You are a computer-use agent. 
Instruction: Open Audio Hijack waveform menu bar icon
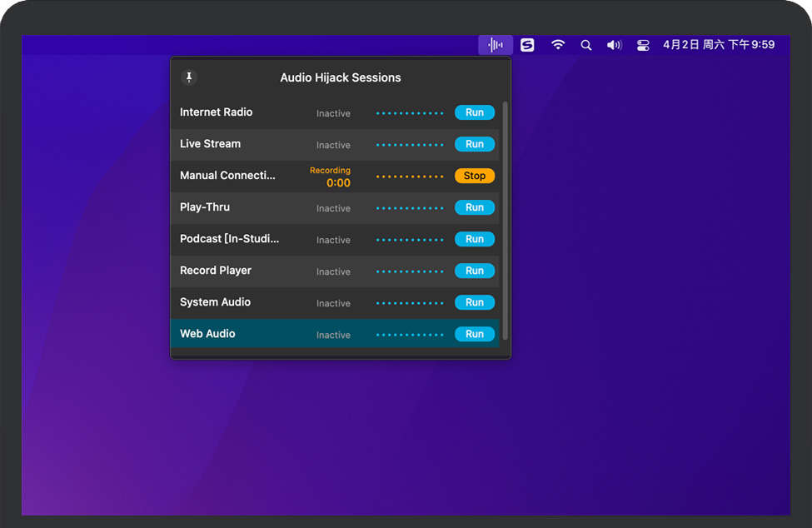pyautogui.click(x=496, y=45)
